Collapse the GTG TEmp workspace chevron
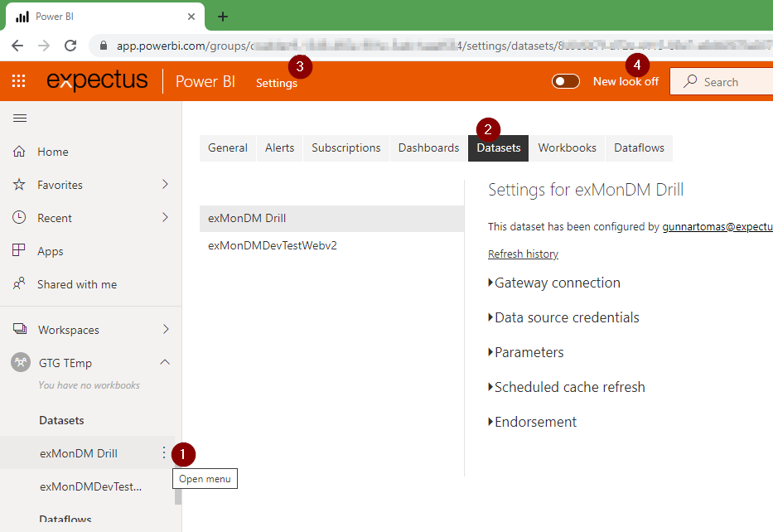 (x=165, y=362)
